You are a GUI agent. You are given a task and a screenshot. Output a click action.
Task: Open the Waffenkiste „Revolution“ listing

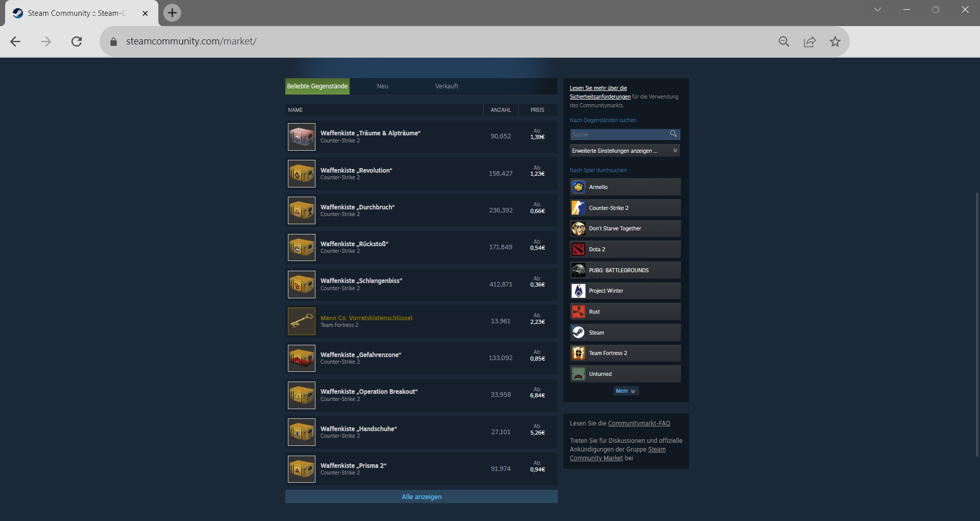coord(356,171)
